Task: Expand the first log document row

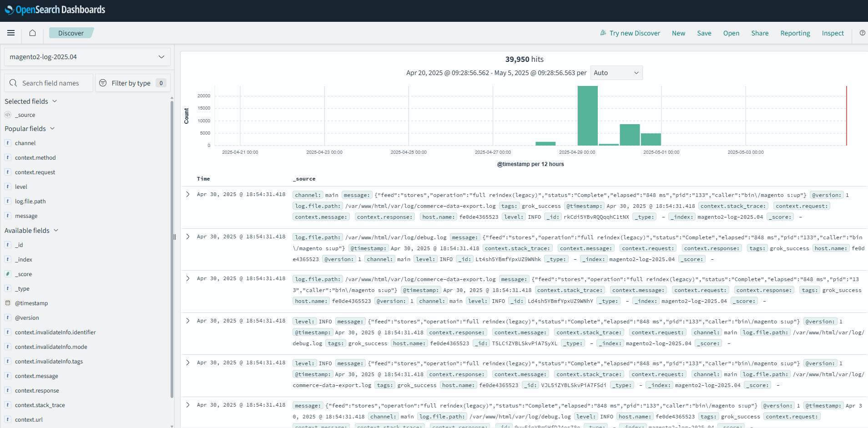Action: [x=188, y=194]
